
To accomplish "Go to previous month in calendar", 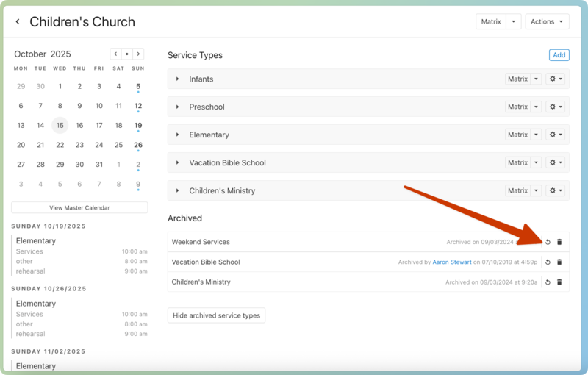I will [x=115, y=54].
